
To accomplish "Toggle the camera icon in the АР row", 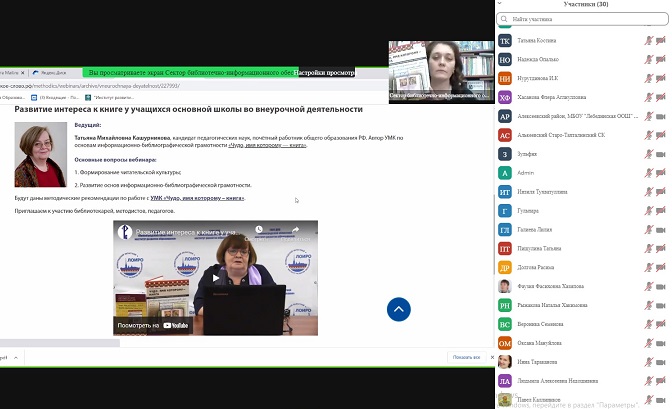I will 660,116.
